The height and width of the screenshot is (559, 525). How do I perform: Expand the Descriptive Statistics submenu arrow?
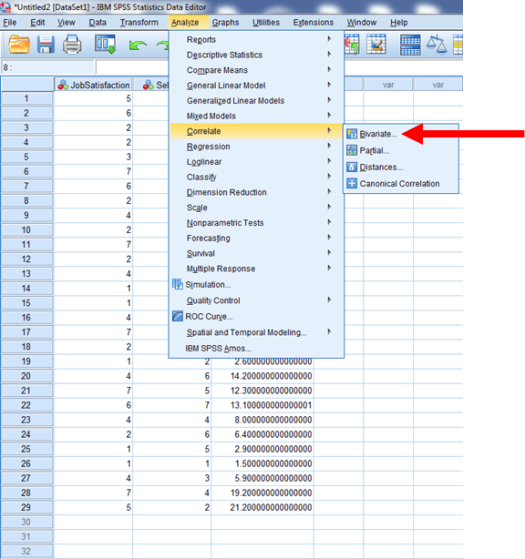pyautogui.click(x=329, y=54)
